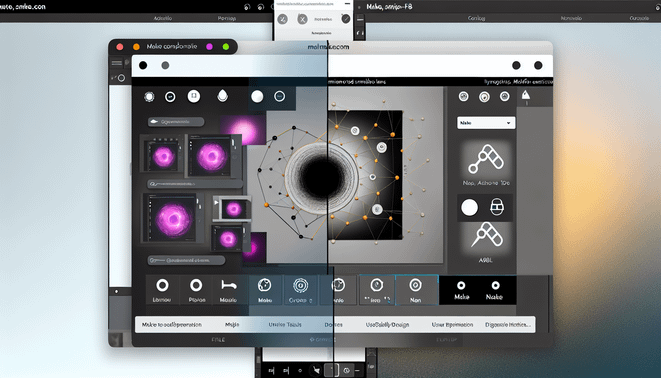Click the first menu in the top-left window
The width and height of the screenshot is (661, 378).
[x=163, y=18]
